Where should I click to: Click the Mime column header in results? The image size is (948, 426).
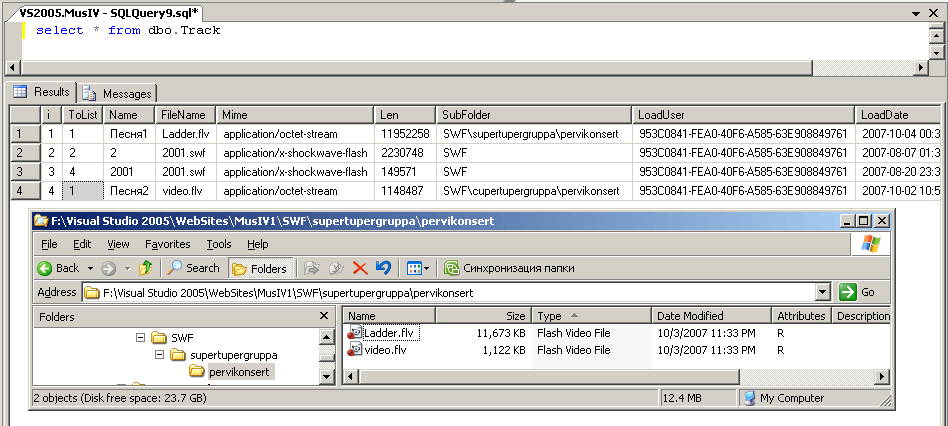(x=294, y=115)
